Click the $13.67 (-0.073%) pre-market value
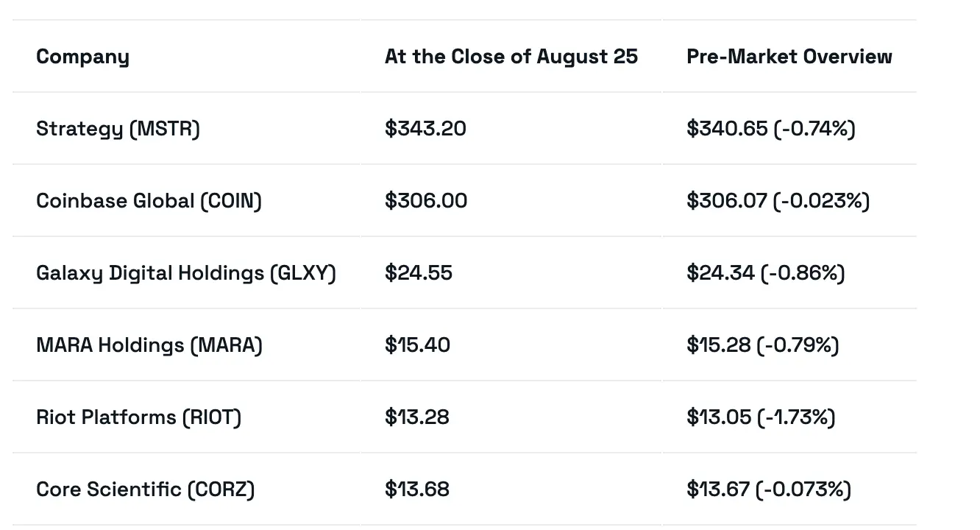This screenshot has width=980, height=530. [x=768, y=490]
